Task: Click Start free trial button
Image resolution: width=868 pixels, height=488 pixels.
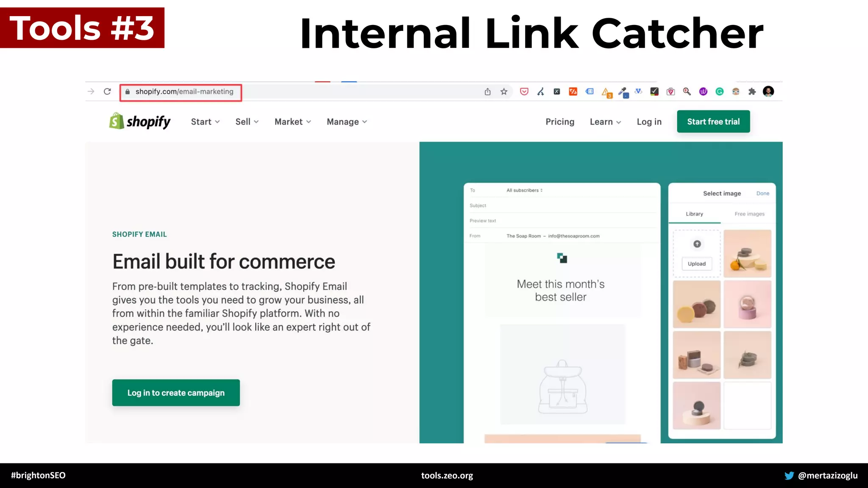Action: [x=713, y=122]
